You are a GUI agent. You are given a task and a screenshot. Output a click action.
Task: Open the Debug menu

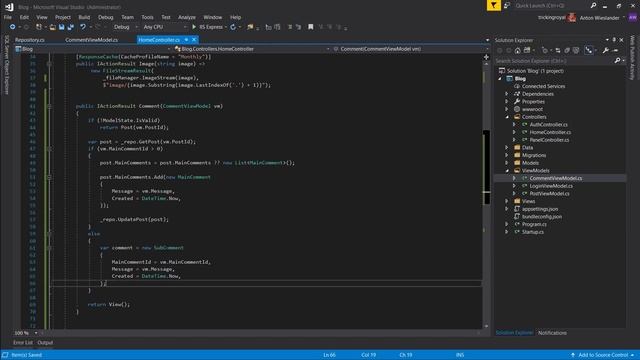pyautogui.click(x=105, y=17)
